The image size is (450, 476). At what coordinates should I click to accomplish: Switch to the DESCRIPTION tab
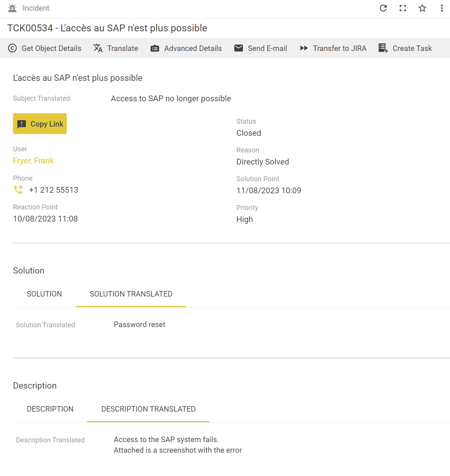(50, 409)
